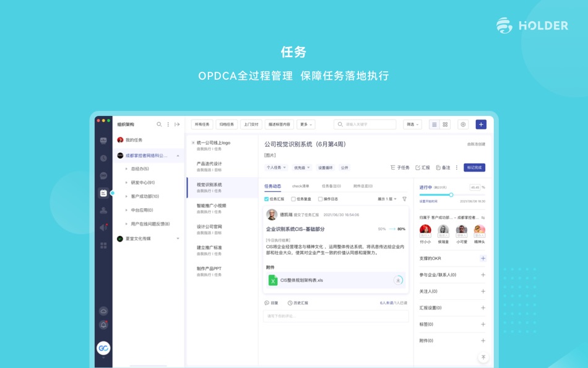
Task: Search the 组织架构 panel with magnifier icon
Action: (x=159, y=125)
